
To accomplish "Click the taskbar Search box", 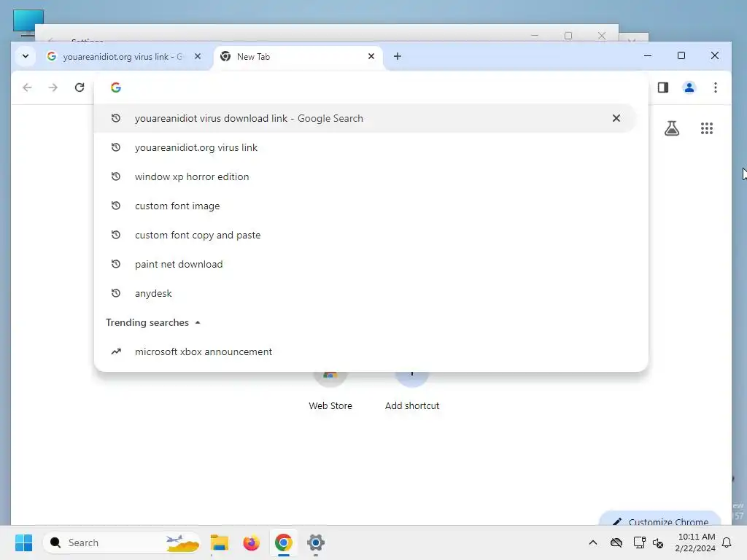I will coord(122,542).
